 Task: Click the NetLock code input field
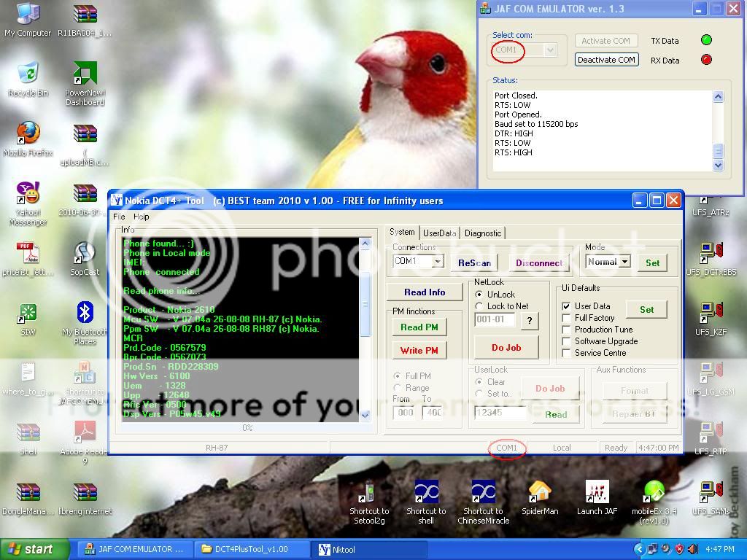[495, 320]
